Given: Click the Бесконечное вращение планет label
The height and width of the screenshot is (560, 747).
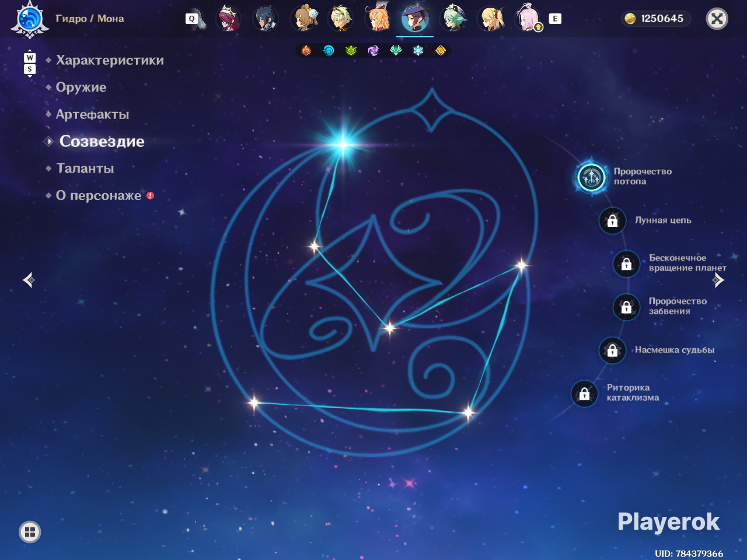Looking at the screenshot, I should pyautogui.click(x=687, y=263).
